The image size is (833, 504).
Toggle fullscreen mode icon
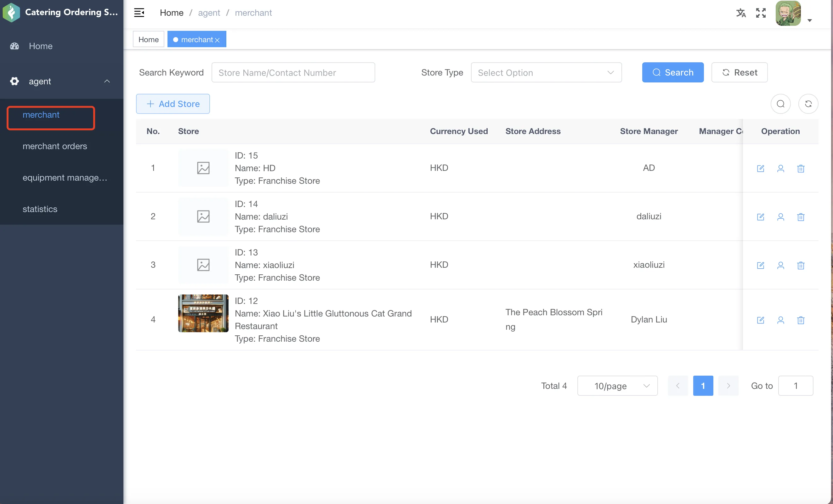(761, 13)
